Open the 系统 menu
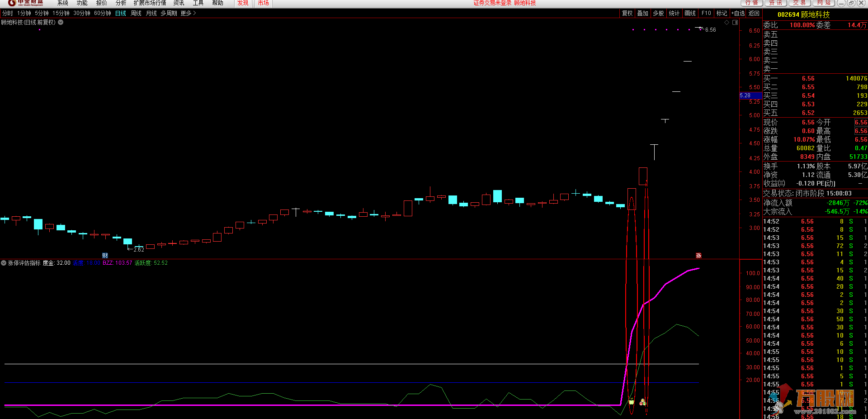The image size is (868, 419). click(x=62, y=3)
